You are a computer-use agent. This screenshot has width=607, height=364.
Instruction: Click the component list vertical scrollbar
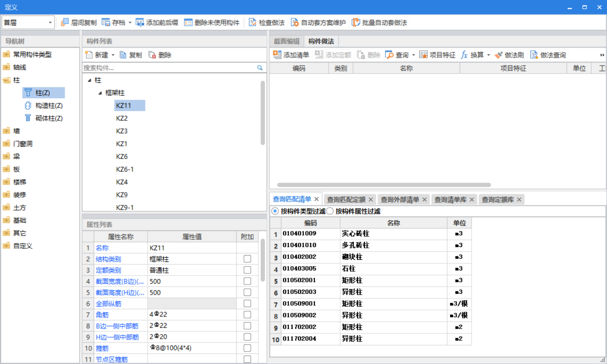pos(263,113)
